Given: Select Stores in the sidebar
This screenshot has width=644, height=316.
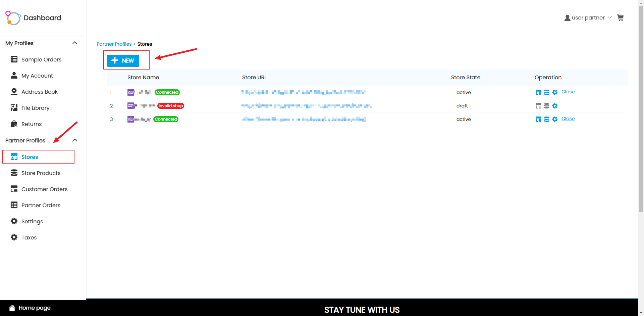Looking at the screenshot, I should pos(30,157).
